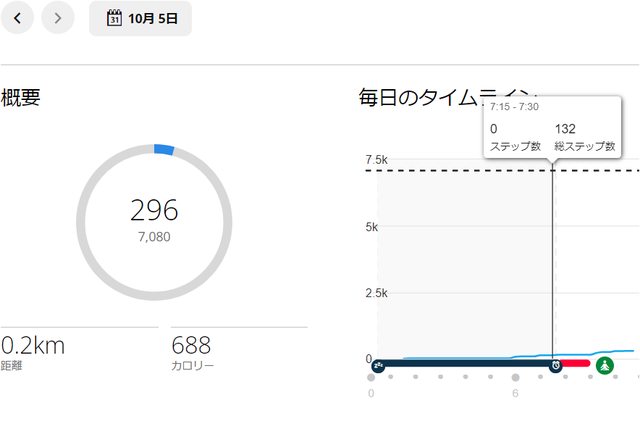Select the 688 calorie stat
Screen dimensions: 640x429
[192, 346]
